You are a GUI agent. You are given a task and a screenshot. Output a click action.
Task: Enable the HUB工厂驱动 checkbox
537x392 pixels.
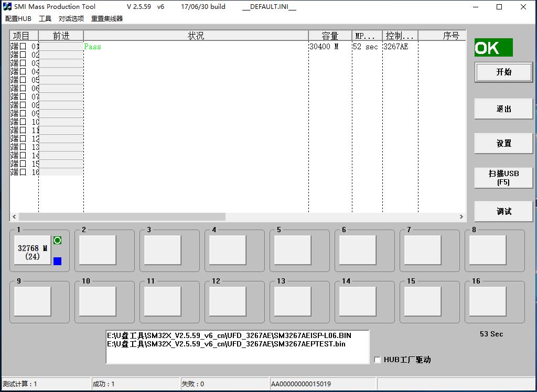377,360
